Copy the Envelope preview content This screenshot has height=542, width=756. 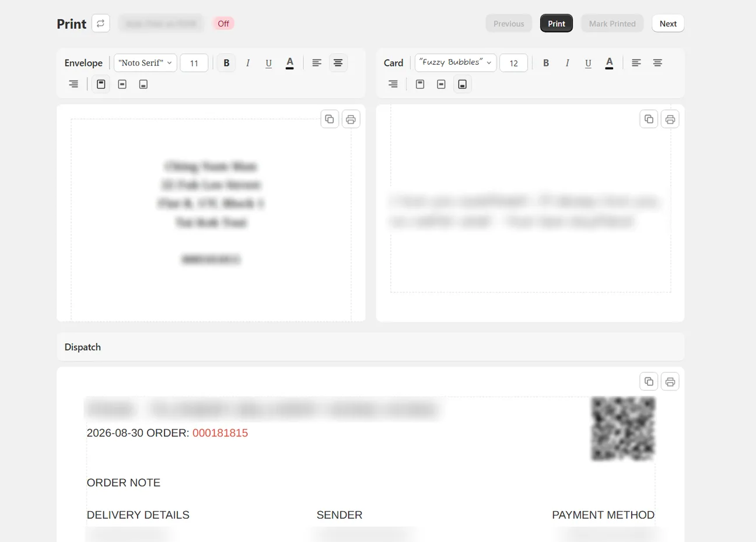(x=330, y=119)
